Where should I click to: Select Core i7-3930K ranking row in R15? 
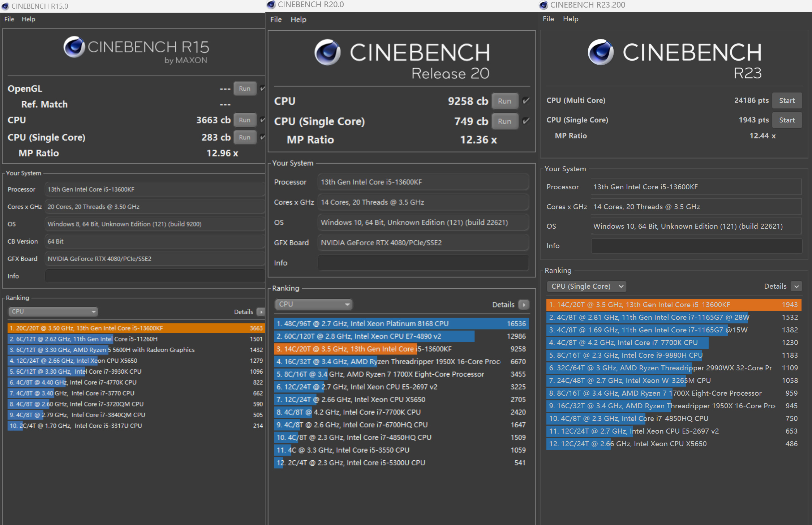pyautogui.click(x=136, y=371)
